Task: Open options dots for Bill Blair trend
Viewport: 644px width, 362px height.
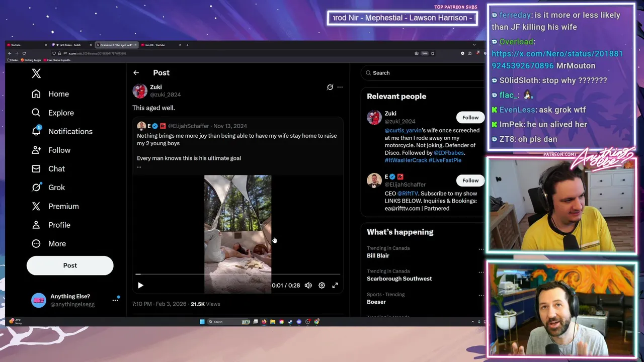Action: pos(481,249)
